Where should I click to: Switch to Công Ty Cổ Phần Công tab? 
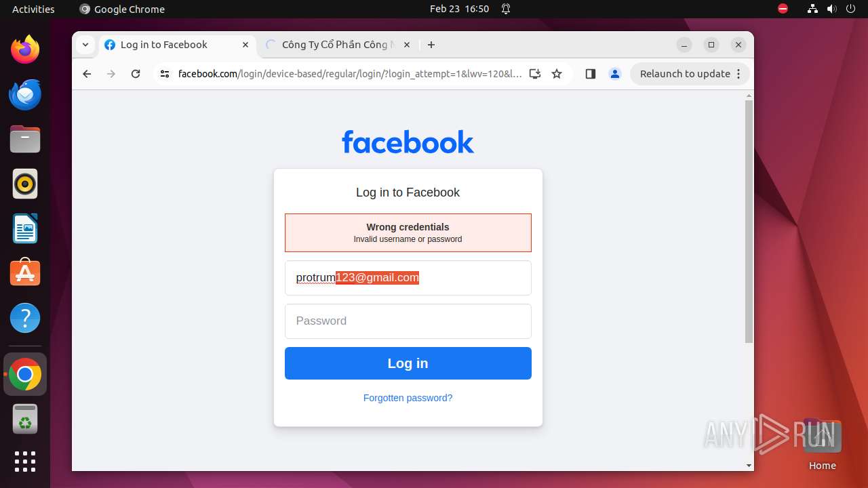pyautogui.click(x=337, y=45)
